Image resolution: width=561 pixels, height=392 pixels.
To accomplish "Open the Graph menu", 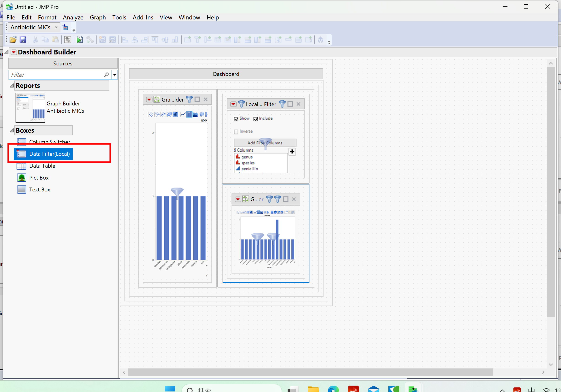I will 97,17.
